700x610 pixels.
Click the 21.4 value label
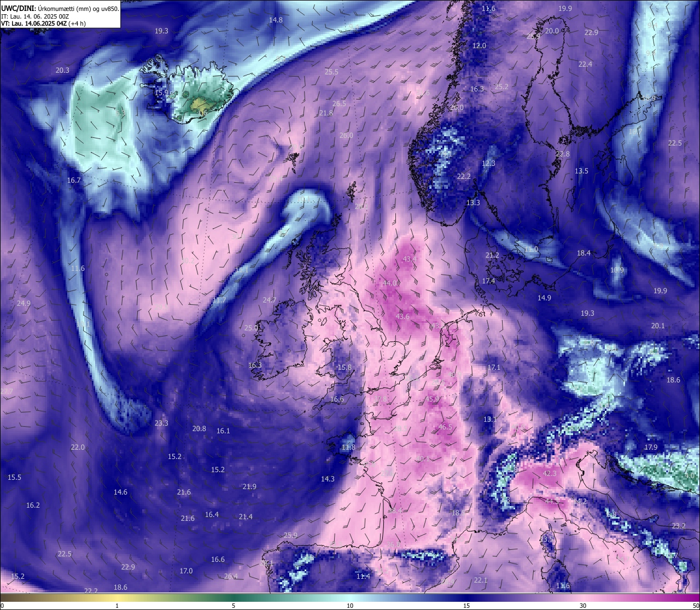tap(246, 516)
